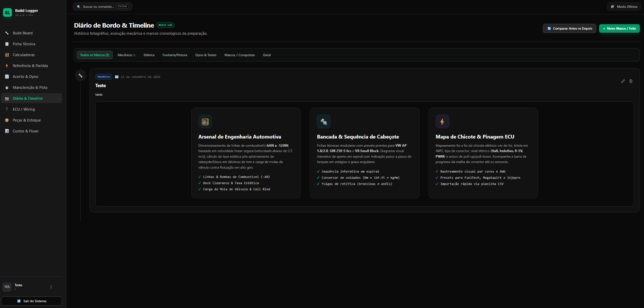The image size is (644, 308).
Task: Click the Deck Clearance & Taxa Estática item
Action: (231, 183)
